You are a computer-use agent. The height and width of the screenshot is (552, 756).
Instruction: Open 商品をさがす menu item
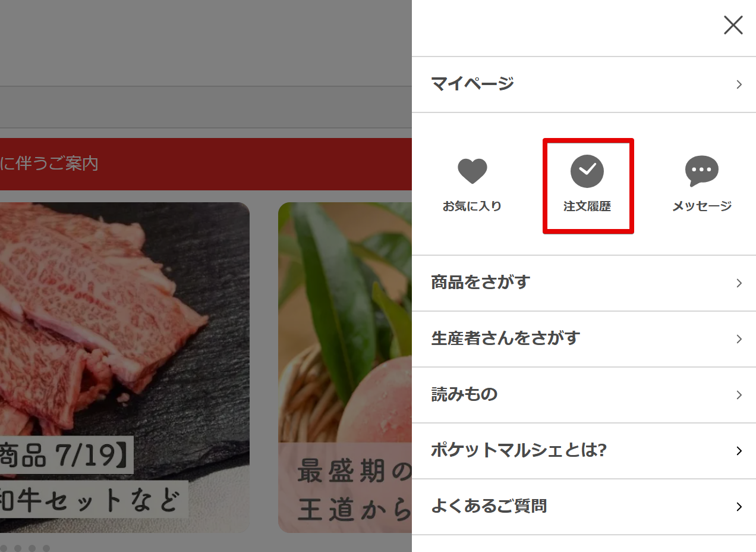584,283
